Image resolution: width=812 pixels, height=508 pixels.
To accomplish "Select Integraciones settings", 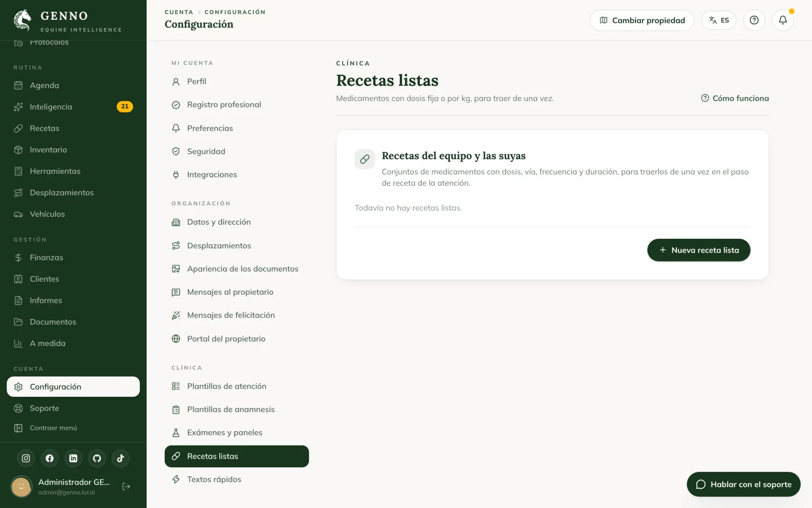I will 236,175.
